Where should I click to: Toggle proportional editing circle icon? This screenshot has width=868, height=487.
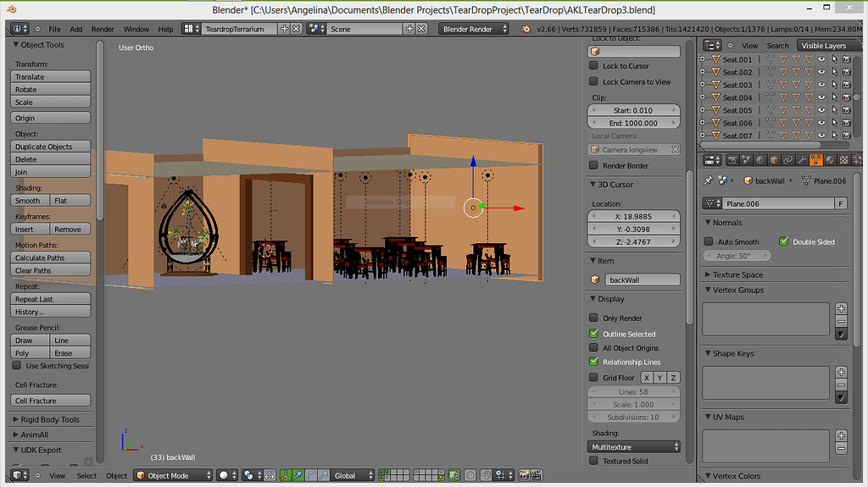coord(470,475)
